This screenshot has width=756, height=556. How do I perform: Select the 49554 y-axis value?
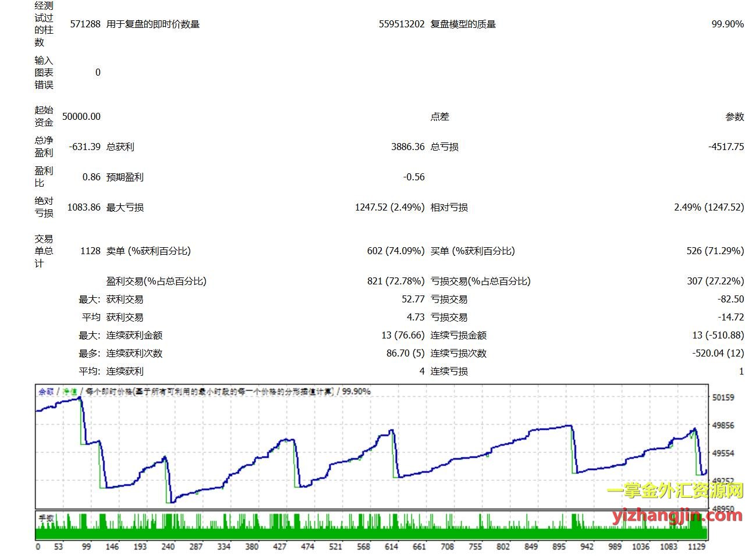coord(723,453)
